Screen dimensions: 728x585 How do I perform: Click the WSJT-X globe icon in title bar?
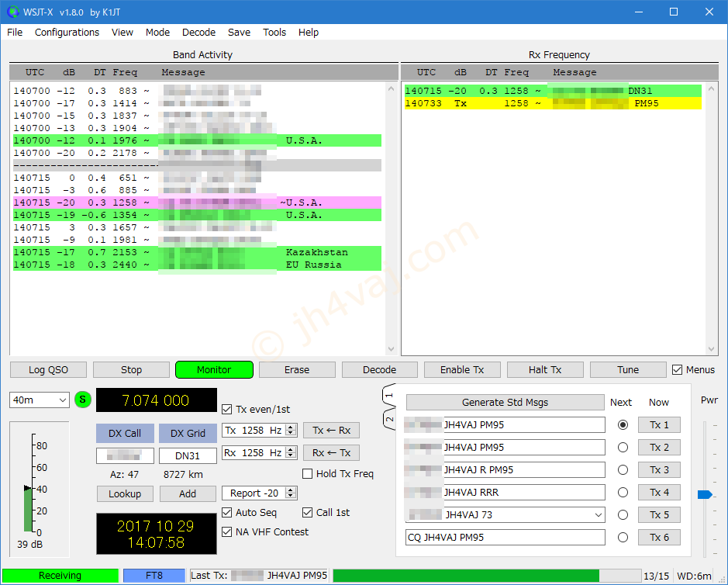coord(13,12)
